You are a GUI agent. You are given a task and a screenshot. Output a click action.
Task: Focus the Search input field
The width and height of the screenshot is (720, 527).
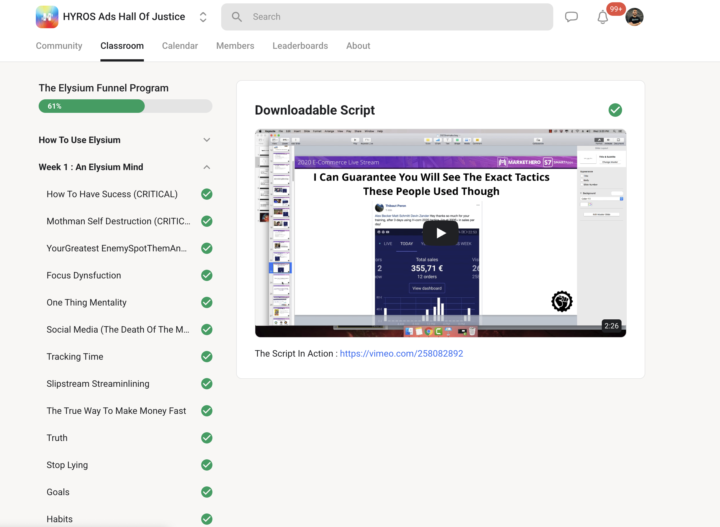tap(387, 17)
